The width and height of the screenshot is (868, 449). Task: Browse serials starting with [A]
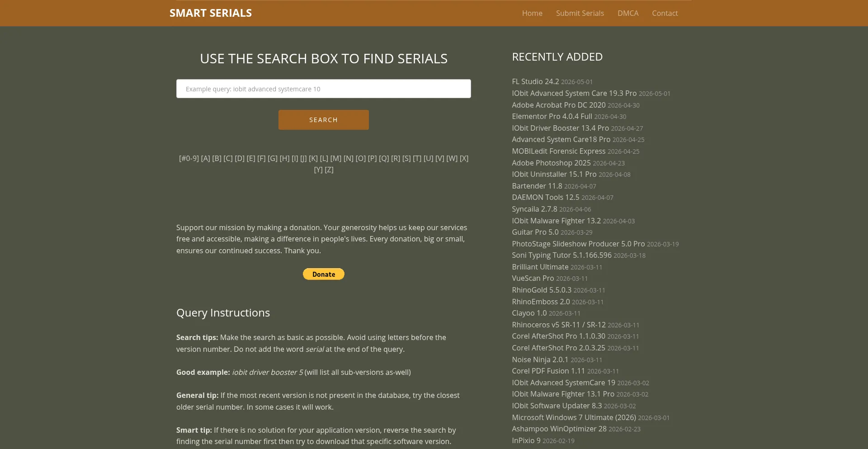(205, 158)
